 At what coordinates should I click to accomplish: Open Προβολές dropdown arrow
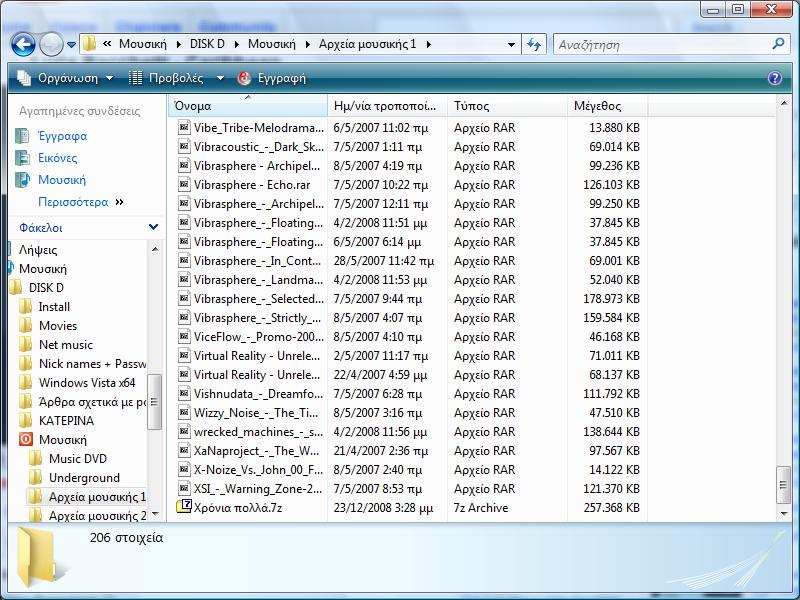[220, 78]
